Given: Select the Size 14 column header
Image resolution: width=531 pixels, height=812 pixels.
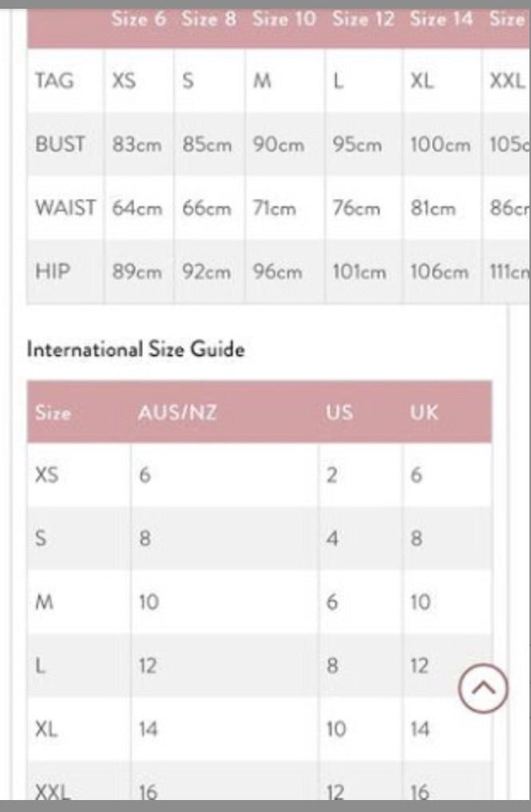Looking at the screenshot, I should (442, 19).
